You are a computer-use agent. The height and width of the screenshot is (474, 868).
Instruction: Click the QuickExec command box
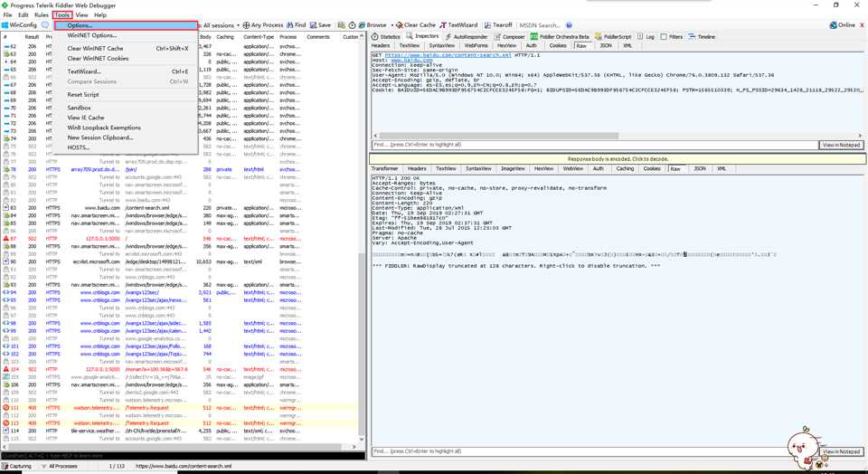point(183,456)
